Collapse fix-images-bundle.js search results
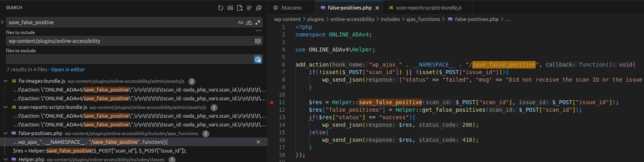644x162 pixels. [x=6, y=81]
